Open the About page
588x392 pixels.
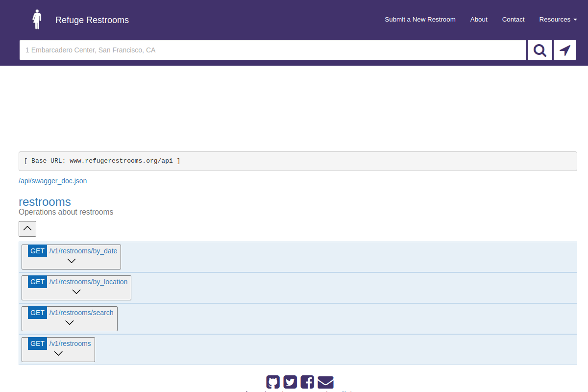coord(479,20)
